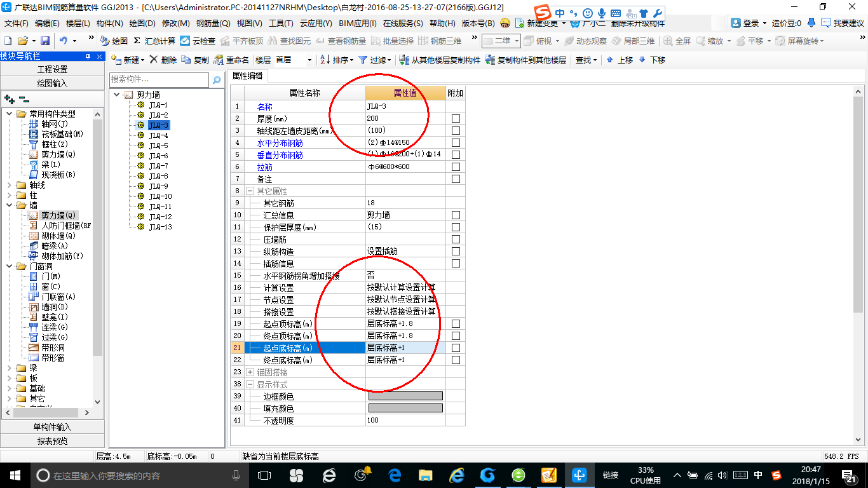Click 工程设置 navigation button
868x488 pixels.
[x=52, y=70]
